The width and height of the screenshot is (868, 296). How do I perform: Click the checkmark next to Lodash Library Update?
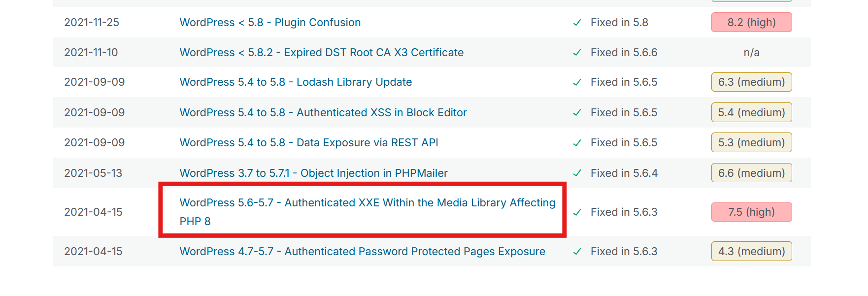(x=577, y=82)
